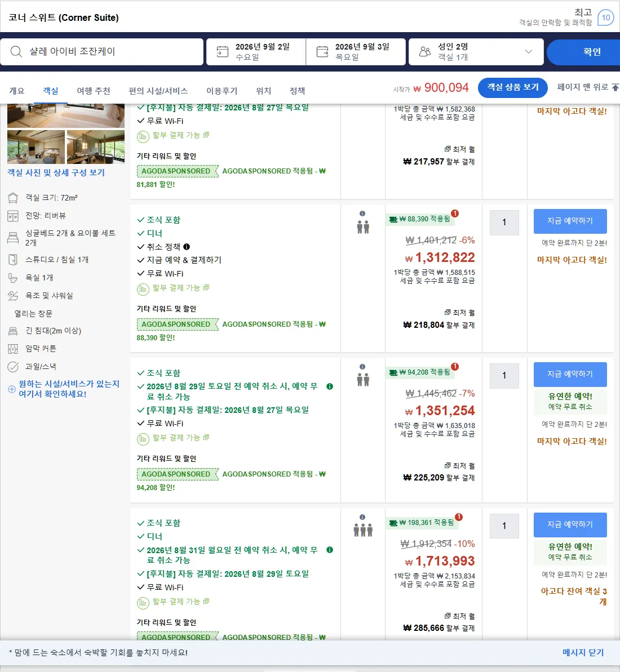This screenshot has height=672, width=620.
Task: Click the ₩88,390 적용됨 coupon badge
Action: pyautogui.click(x=420, y=219)
